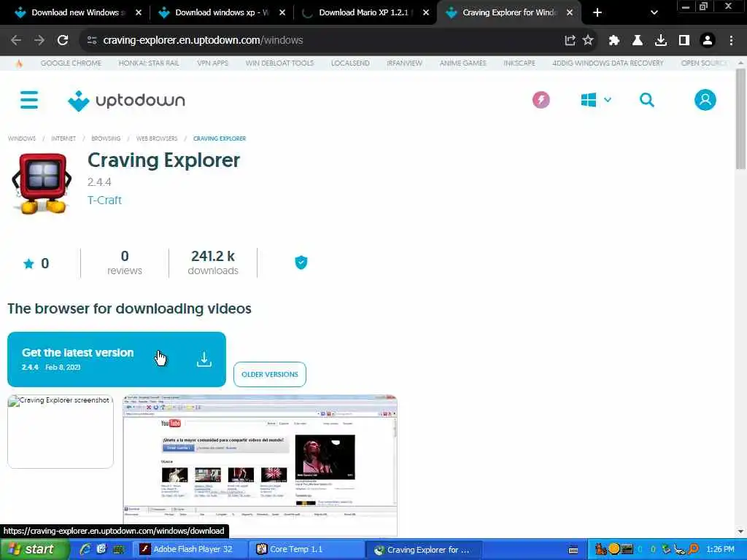The height and width of the screenshot is (560, 747).
Task: Open OLDER VERSIONS list
Action: pos(270,374)
